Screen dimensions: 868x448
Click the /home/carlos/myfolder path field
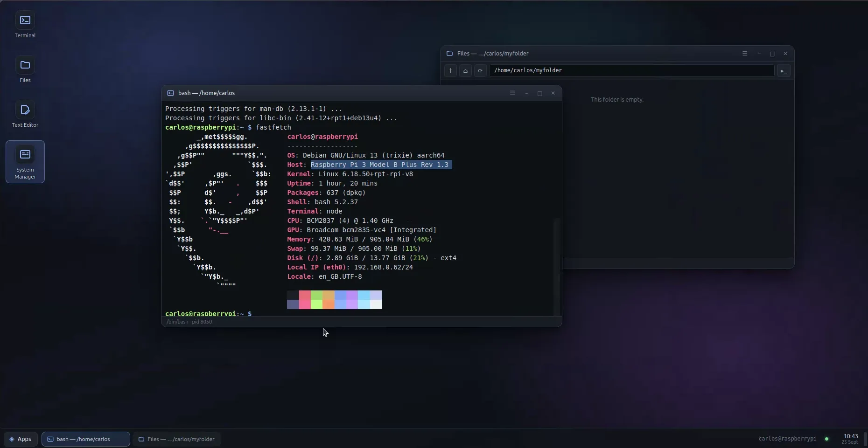(631, 70)
